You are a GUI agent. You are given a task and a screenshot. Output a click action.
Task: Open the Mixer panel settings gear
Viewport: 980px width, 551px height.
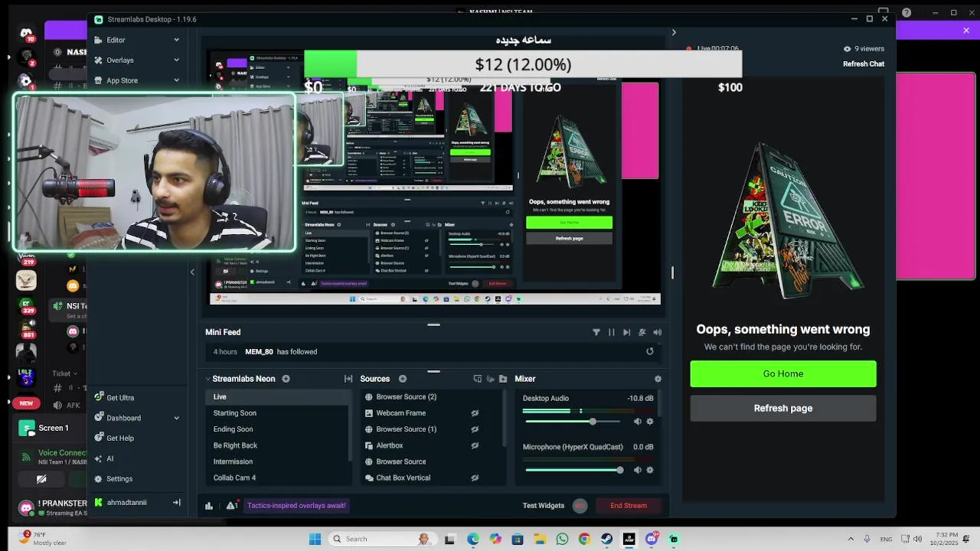click(658, 379)
